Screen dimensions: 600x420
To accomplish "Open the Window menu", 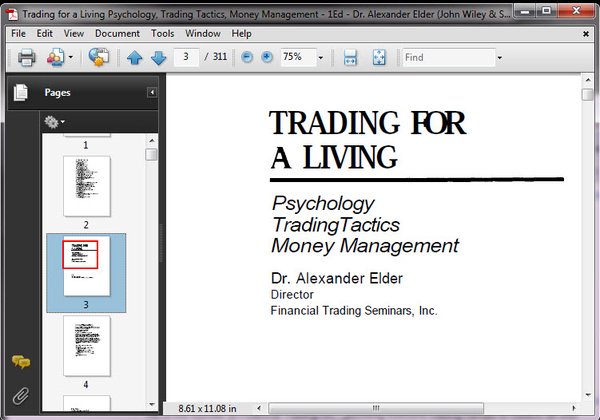I will [x=203, y=34].
